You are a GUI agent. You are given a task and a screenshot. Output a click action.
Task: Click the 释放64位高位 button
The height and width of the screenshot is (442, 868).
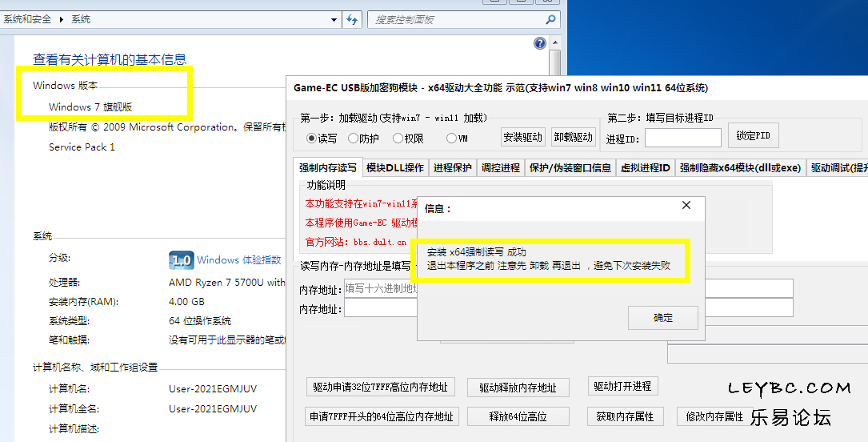tap(518, 416)
